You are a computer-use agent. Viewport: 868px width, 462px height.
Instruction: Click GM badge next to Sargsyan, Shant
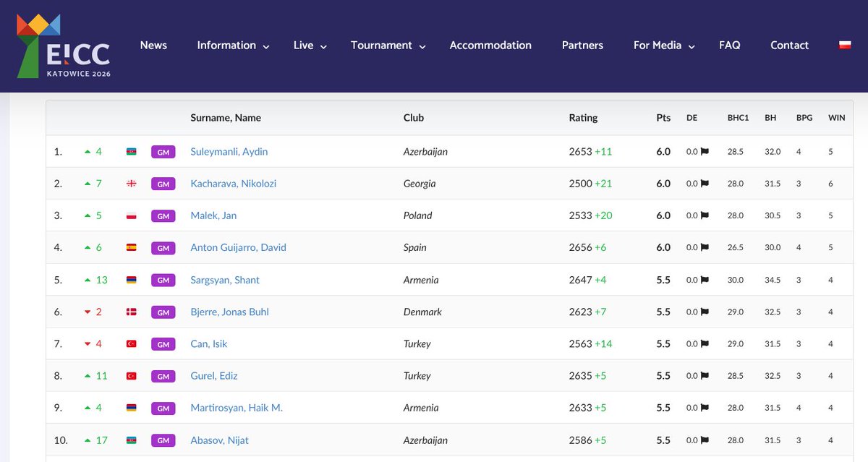tap(163, 280)
